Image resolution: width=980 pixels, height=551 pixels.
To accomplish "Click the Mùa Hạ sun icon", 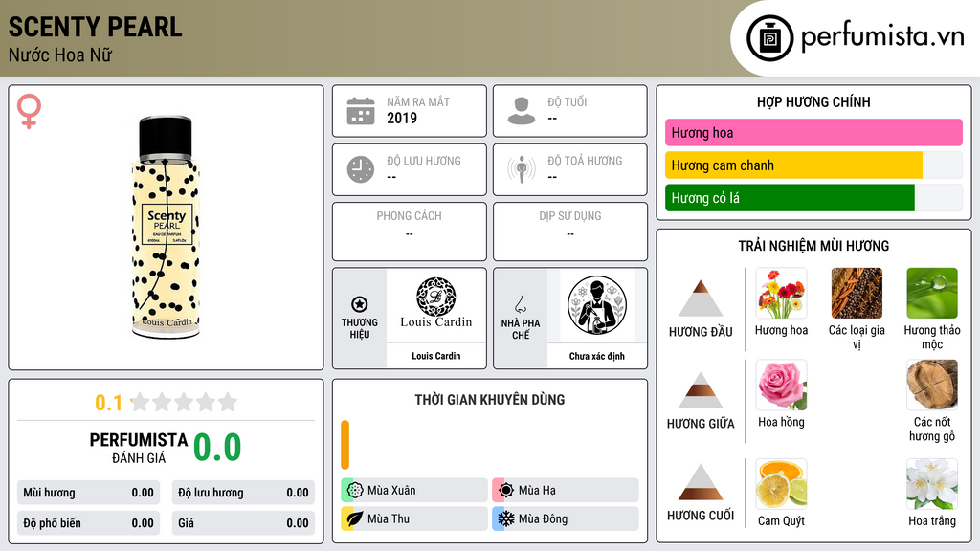I will [x=506, y=490].
